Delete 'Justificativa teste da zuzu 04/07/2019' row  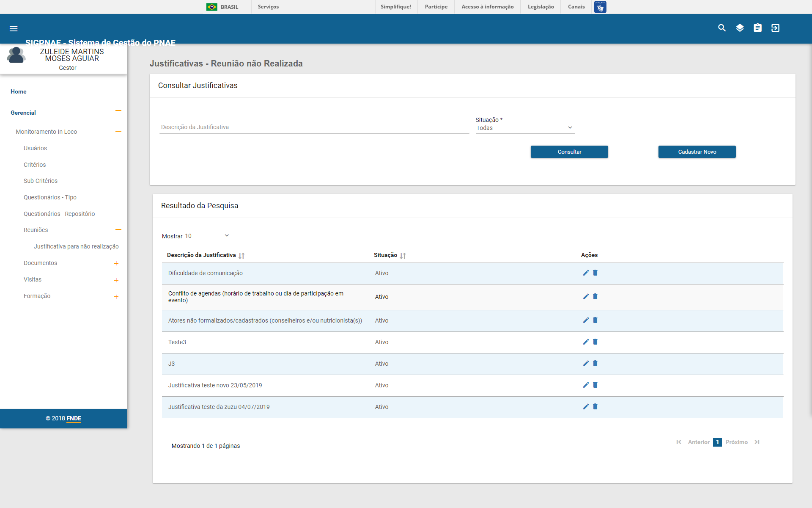[x=595, y=407]
